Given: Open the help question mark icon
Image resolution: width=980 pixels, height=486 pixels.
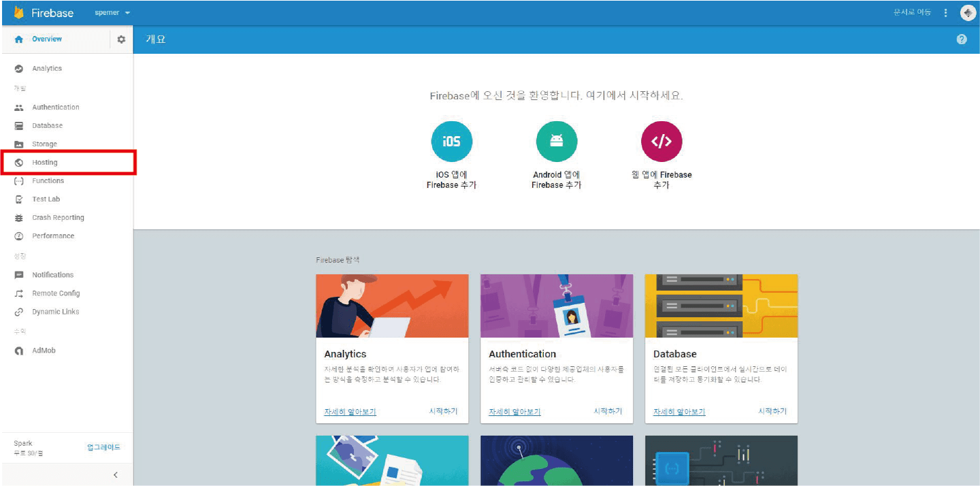Looking at the screenshot, I should tap(962, 39).
